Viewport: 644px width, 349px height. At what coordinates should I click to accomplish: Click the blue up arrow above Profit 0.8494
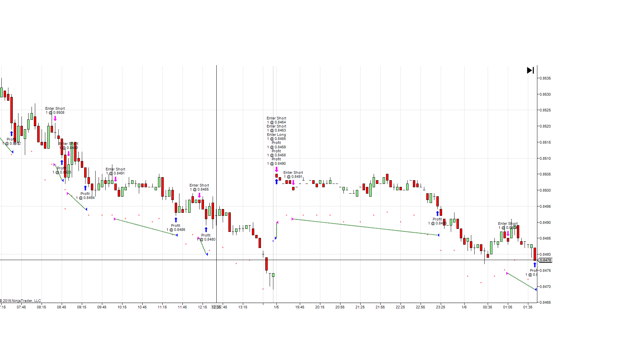pos(85,188)
